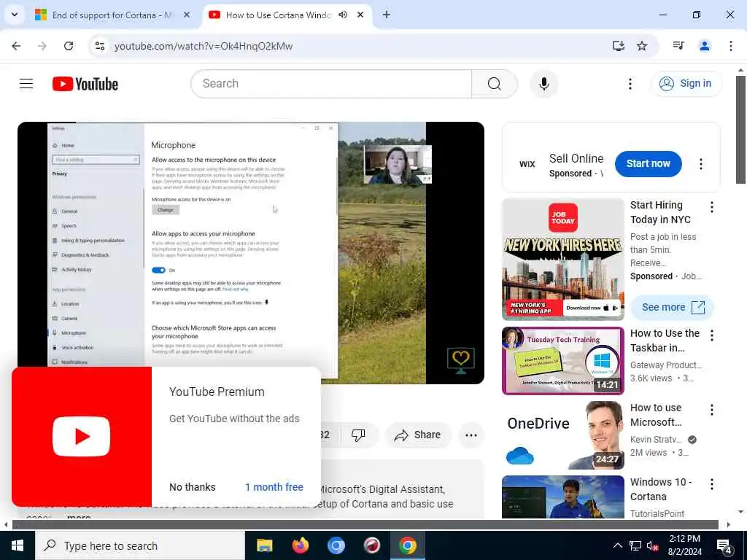This screenshot has width=747, height=560.
Task: Open options for Start Hiring Today ad
Action: click(712, 206)
